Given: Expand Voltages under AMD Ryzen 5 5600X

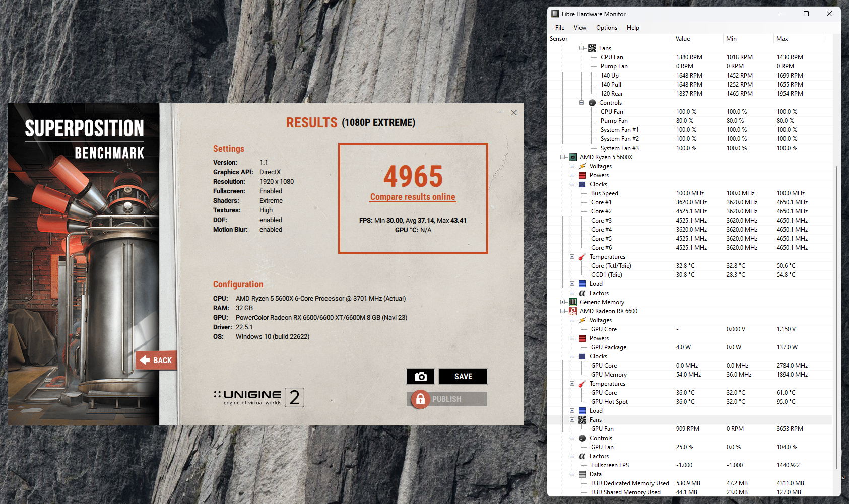Looking at the screenshot, I should pos(572,166).
